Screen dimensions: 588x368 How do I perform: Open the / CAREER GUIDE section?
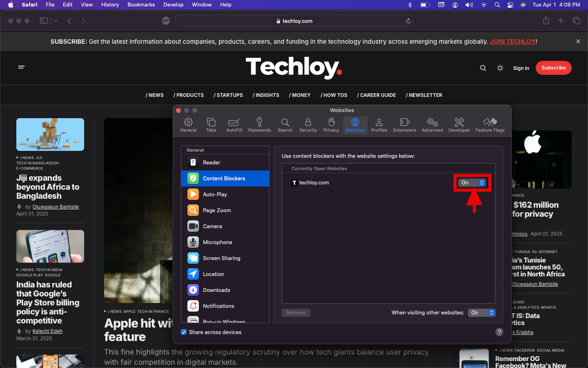tap(376, 95)
